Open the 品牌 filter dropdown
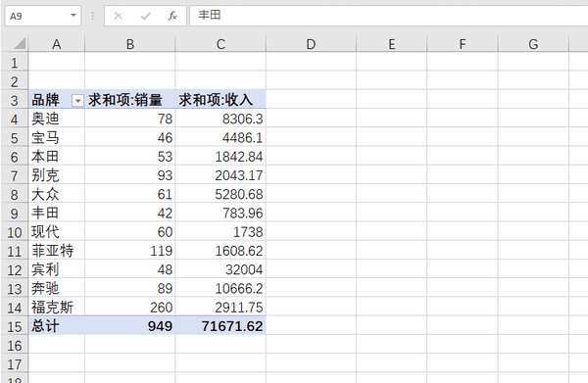 tap(77, 101)
